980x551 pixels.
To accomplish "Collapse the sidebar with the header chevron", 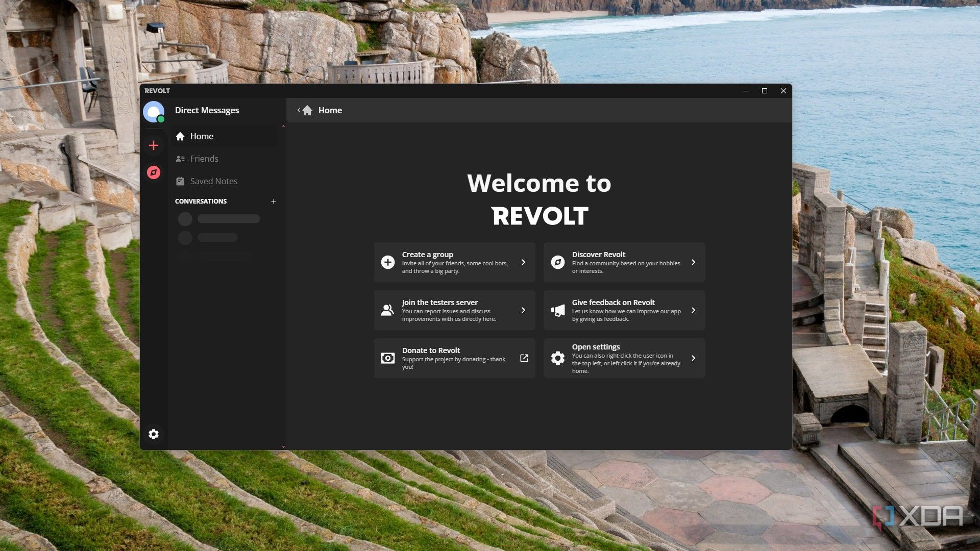I will pos(299,110).
